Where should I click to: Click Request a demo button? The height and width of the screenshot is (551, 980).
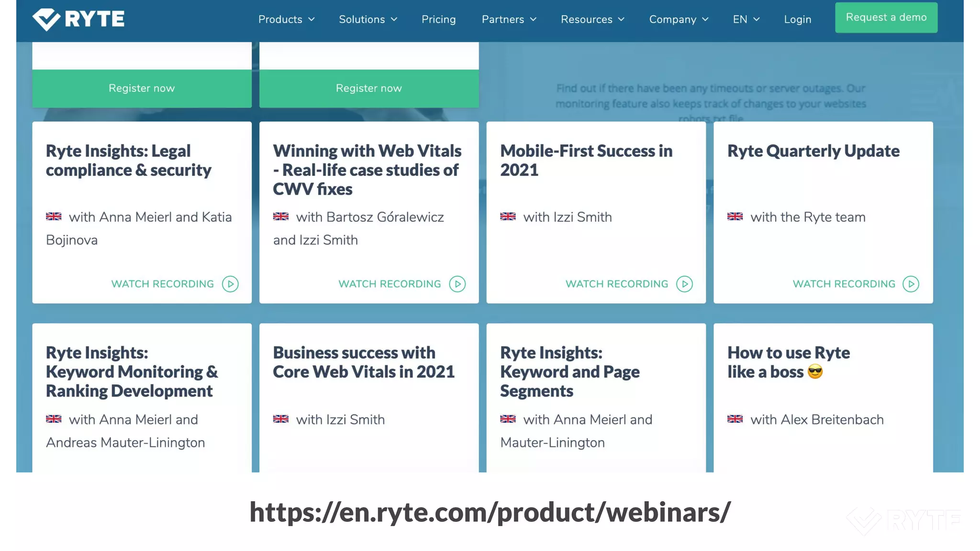pos(886,18)
